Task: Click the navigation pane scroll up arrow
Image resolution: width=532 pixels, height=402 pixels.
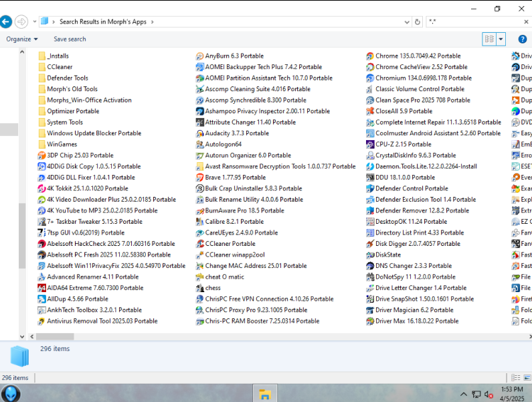Action: (22, 52)
